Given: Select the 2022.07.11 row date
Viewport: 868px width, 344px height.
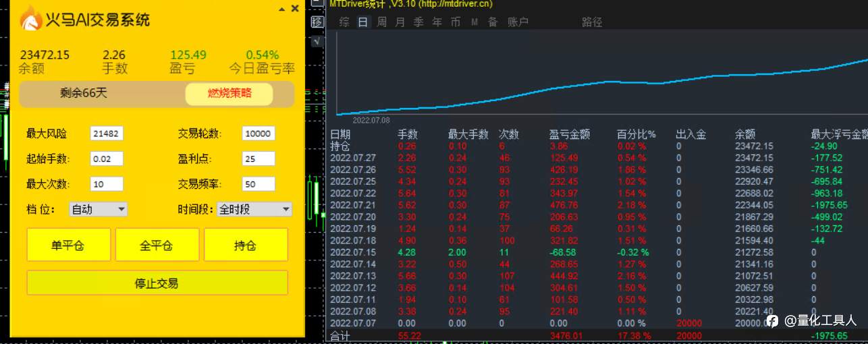Looking at the screenshot, I should 352,299.
